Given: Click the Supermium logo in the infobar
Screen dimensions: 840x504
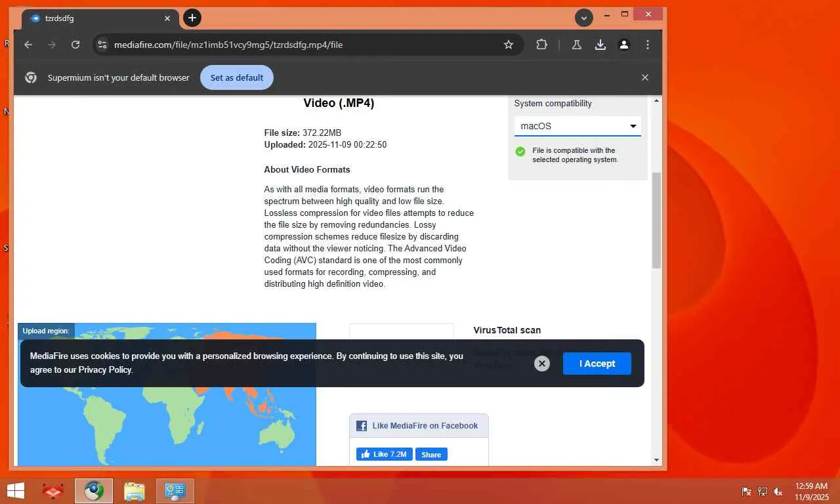Looking at the screenshot, I should pyautogui.click(x=31, y=77).
